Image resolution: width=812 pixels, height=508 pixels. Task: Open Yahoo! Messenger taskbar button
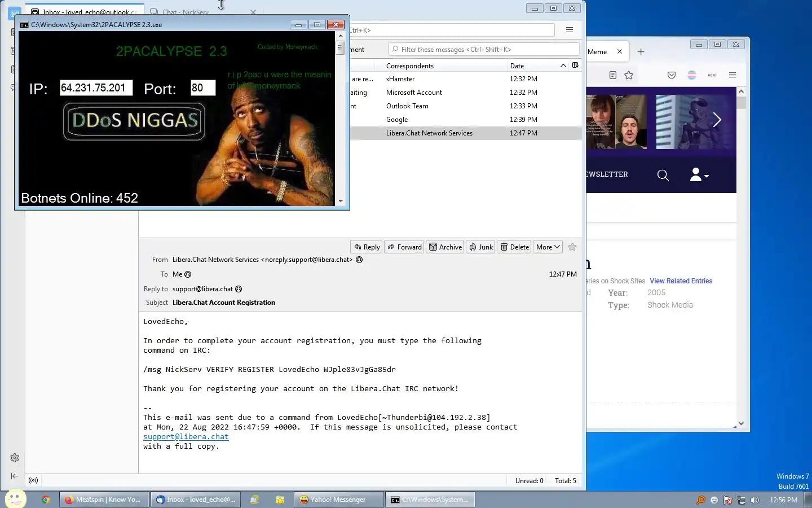tap(338, 500)
